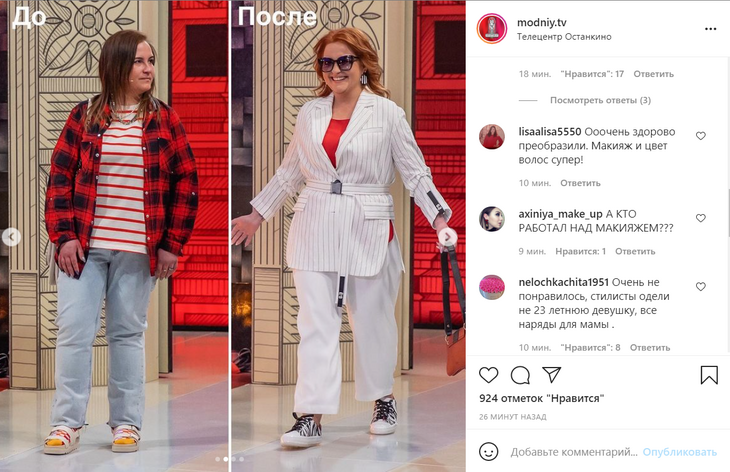The width and height of the screenshot is (730, 472).
Task: Like axiniya_make_up's comment
Action: pyautogui.click(x=701, y=218)
